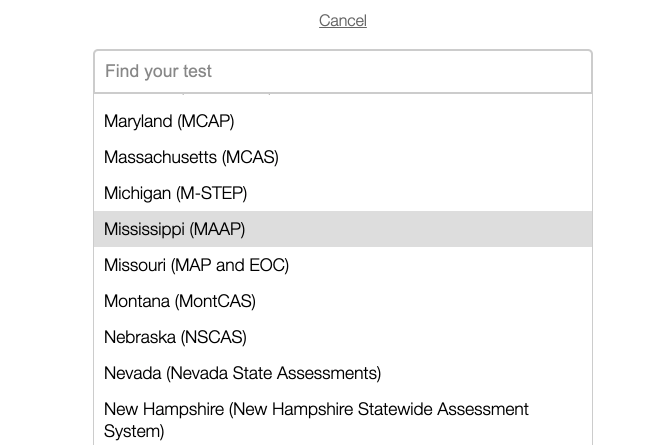This screenshot has height=445, width=668.
Task: Select Montana (MontCAS) test
Action: pos(180,301)
